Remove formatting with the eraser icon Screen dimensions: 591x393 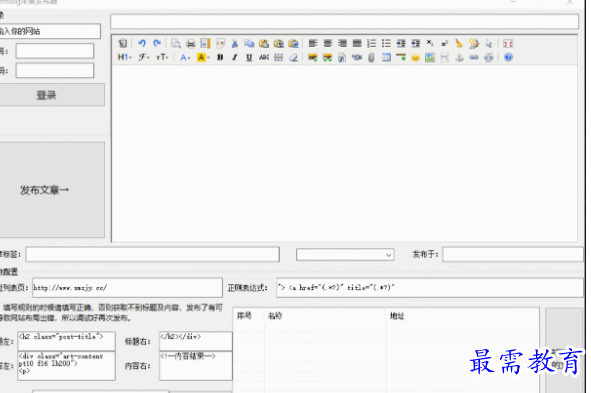coord(293,57)
